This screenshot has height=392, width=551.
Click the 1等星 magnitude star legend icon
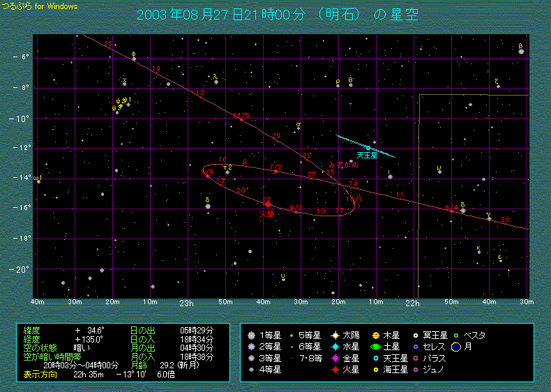[252, 336]
